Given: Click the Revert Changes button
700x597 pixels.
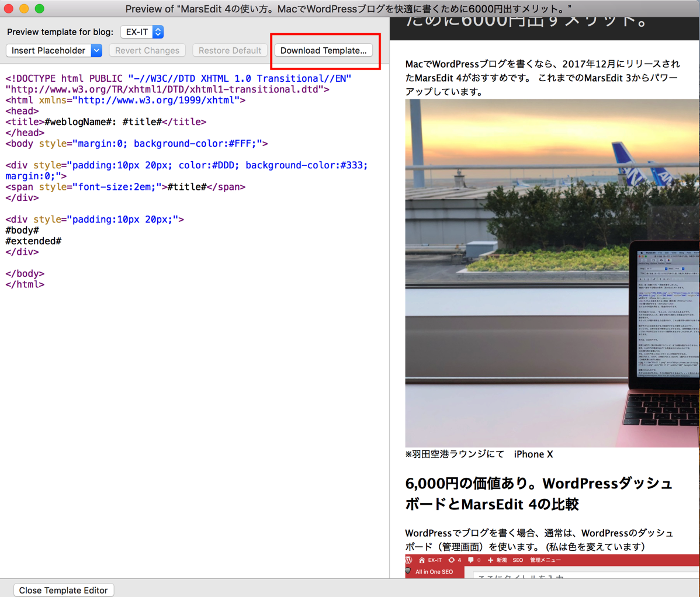Looking at the screenshot, I should (147, 50).
